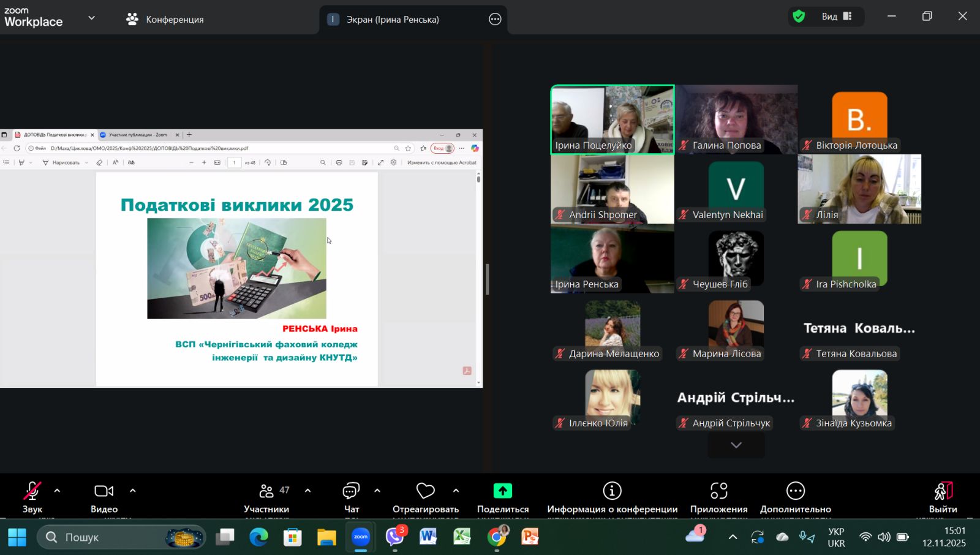This screenshot has height=555, width=980.
Task: Select the Конференция tab
Action: (165, 19)
